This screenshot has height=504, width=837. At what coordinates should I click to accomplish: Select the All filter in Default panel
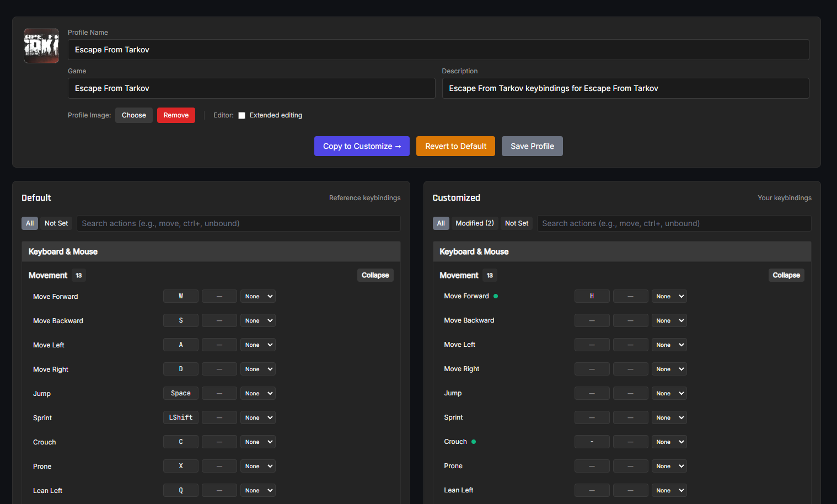30,223
